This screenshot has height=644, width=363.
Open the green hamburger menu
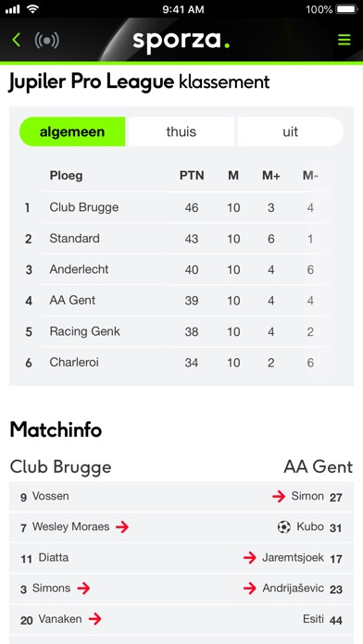(x=344, y=40)
